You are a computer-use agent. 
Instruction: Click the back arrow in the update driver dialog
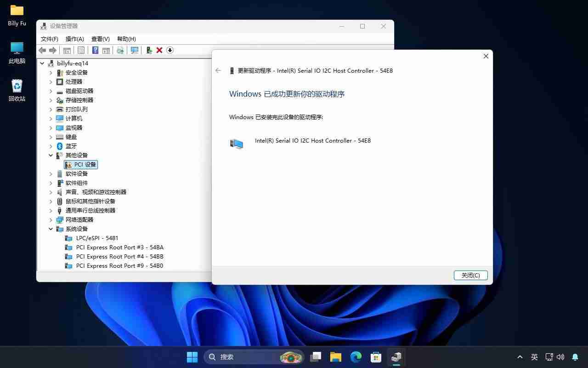point(218,70)
